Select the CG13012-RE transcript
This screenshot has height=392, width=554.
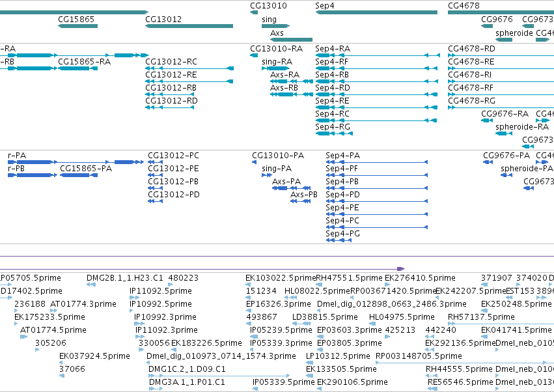click(189, 81)
